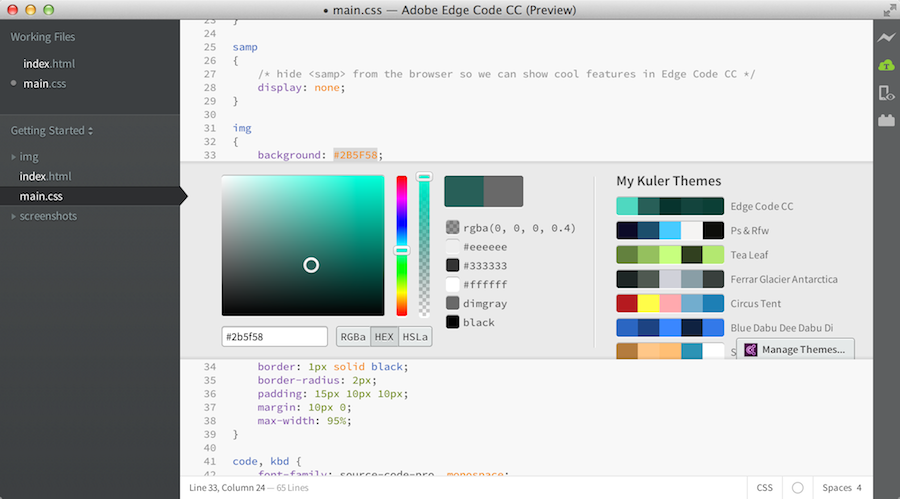Screen dimensions: 900x499
Task: Click the linting status circle icon
Action: point(798,488)
